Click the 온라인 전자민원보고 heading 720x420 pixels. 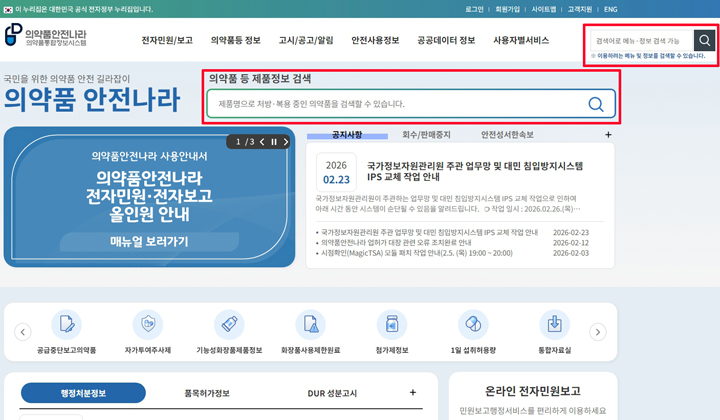tap(533, 391)
